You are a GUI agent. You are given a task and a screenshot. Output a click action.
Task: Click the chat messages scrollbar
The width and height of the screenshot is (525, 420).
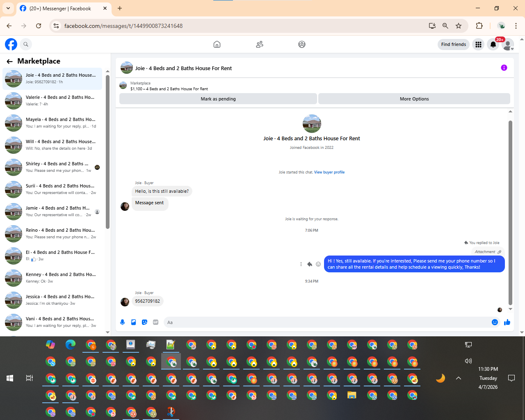(x=510, y=212)
